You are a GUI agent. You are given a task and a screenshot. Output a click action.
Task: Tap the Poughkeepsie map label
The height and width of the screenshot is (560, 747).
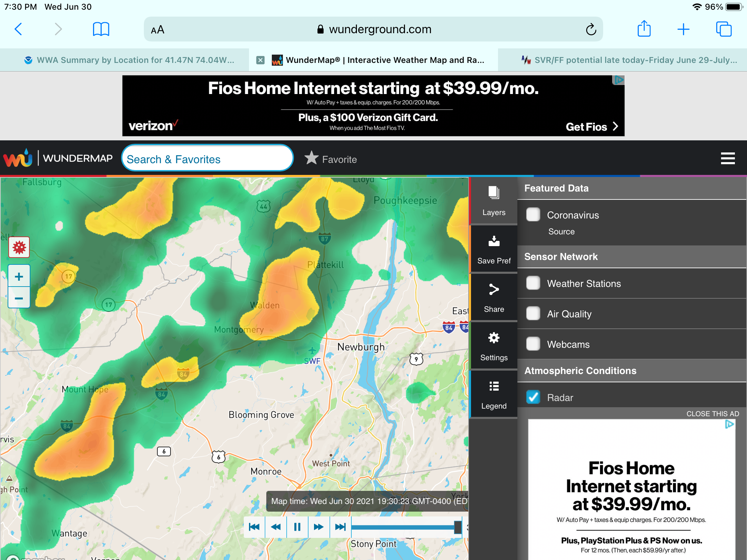click(x=405, y=200)
